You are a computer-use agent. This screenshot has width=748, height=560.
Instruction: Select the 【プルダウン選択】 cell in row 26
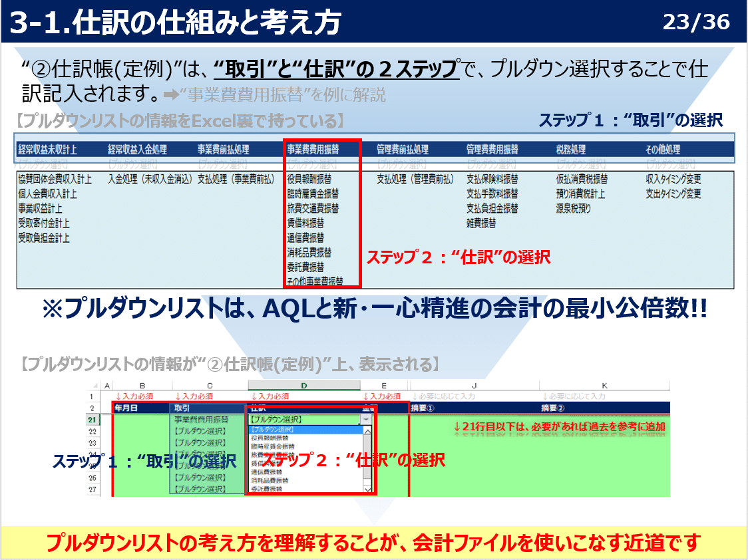[x=209, y=478]
